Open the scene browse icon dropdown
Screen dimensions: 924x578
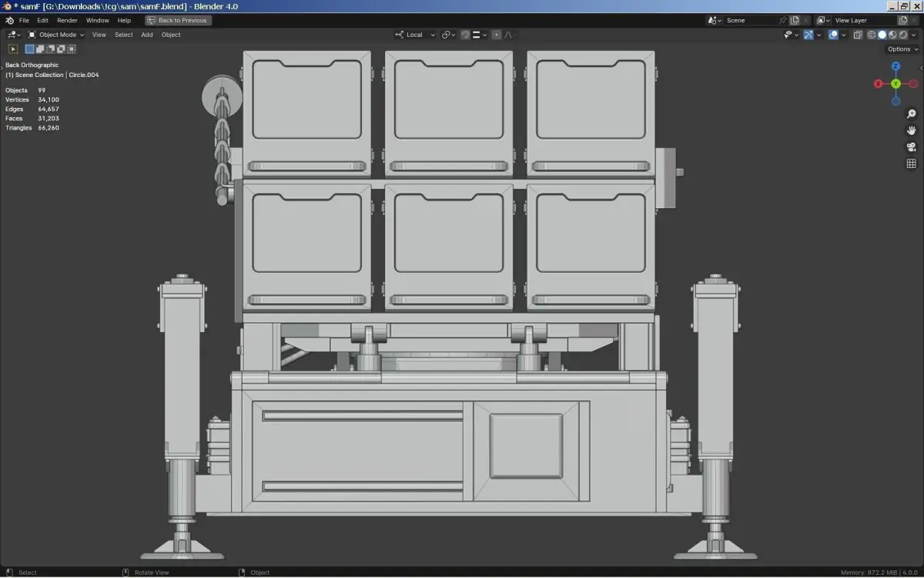pos(715,20)
